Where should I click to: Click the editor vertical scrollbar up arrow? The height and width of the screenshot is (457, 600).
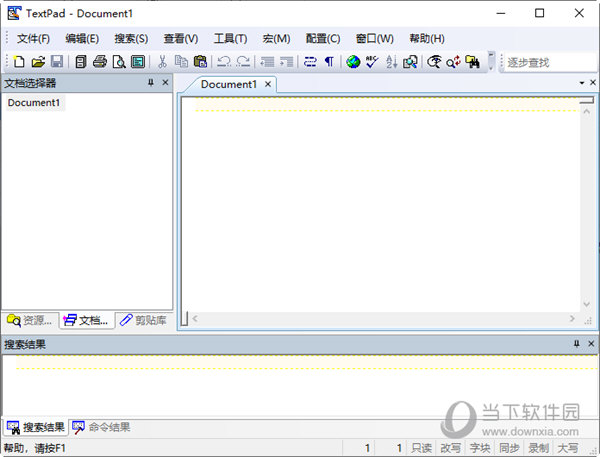[587, 111]
